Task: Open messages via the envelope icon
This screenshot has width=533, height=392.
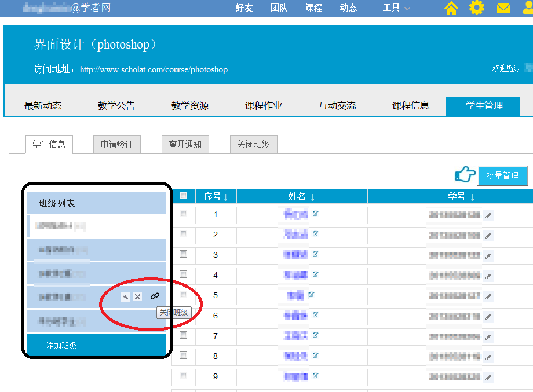Action: [x=503, y=8]
